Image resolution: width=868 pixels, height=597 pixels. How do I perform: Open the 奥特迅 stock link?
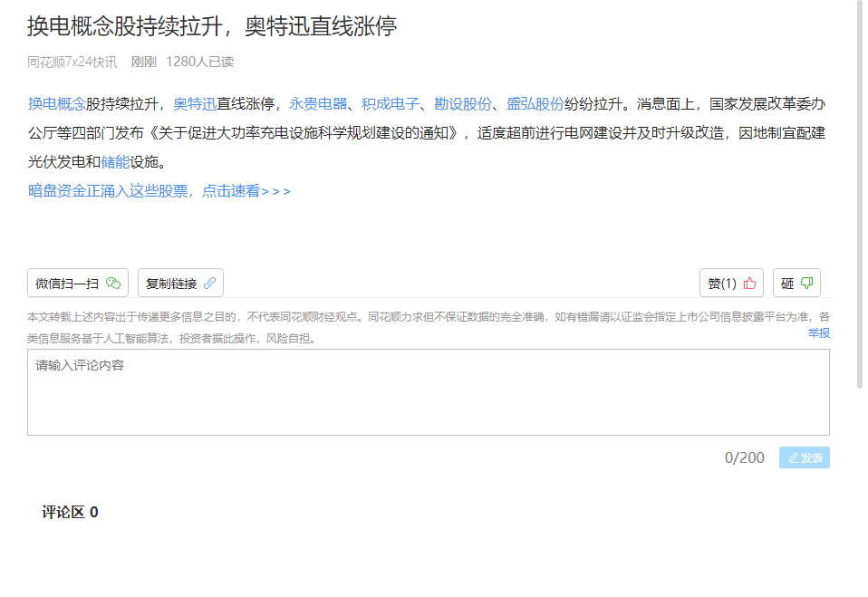pos(195,104)
